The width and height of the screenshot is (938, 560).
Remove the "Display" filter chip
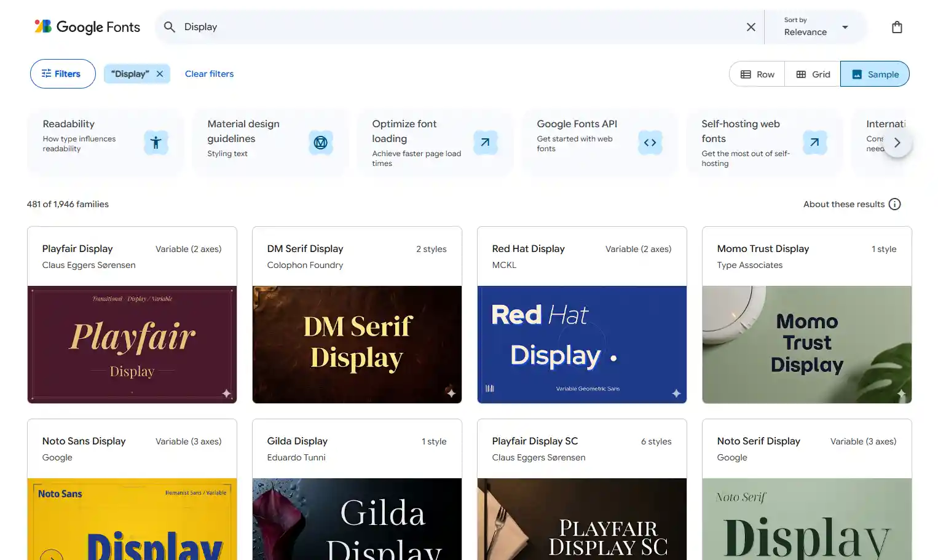click(x=160, y=74)
